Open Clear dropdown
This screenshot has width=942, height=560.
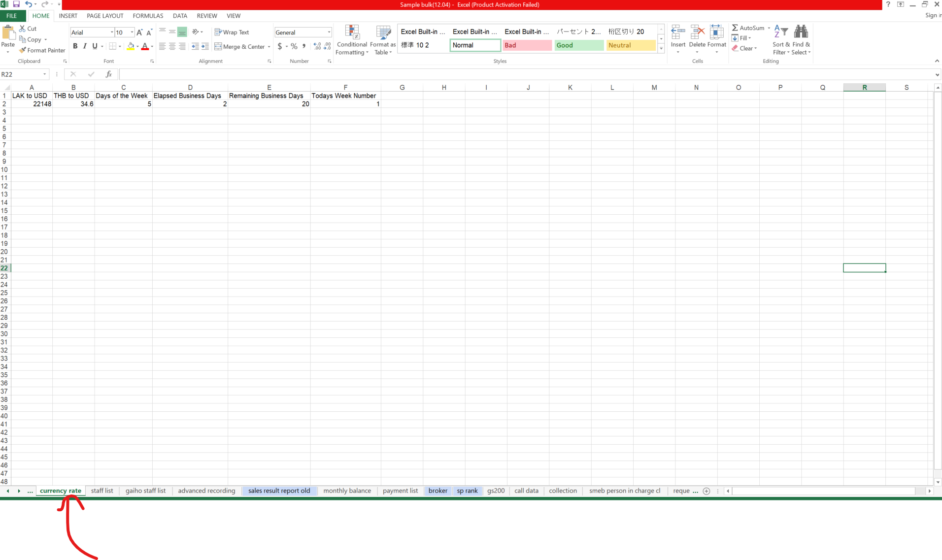744,48
